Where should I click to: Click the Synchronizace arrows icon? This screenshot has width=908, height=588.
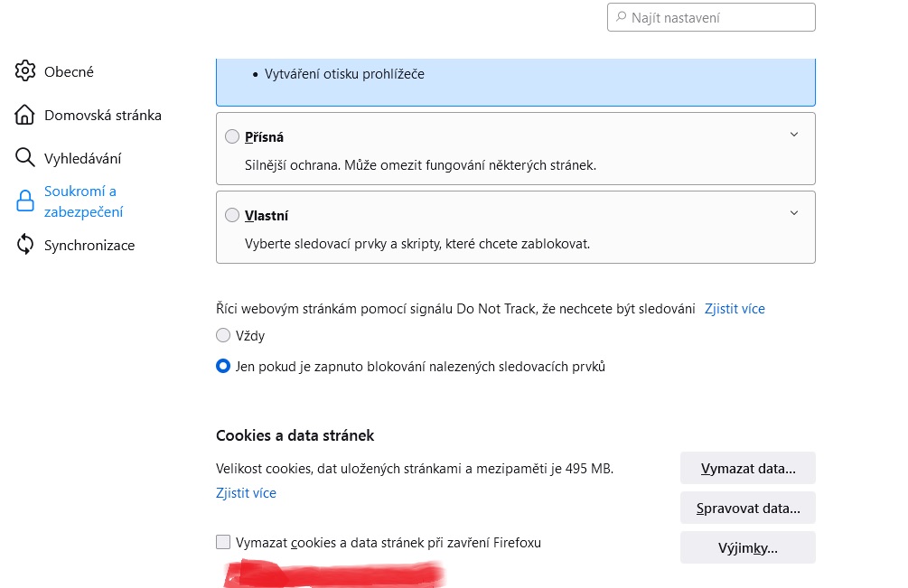pos(25,245)
